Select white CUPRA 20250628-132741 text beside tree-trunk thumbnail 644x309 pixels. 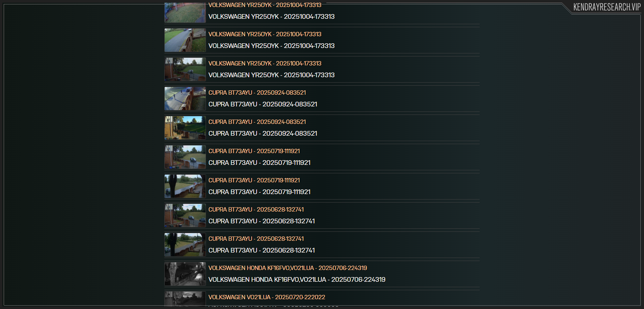pos(262,251)
